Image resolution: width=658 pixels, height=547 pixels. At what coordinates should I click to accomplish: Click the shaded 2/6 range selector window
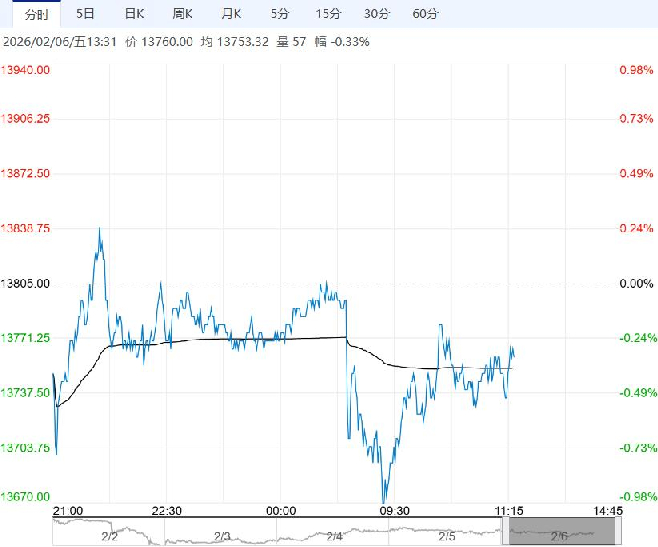point(557,534)
